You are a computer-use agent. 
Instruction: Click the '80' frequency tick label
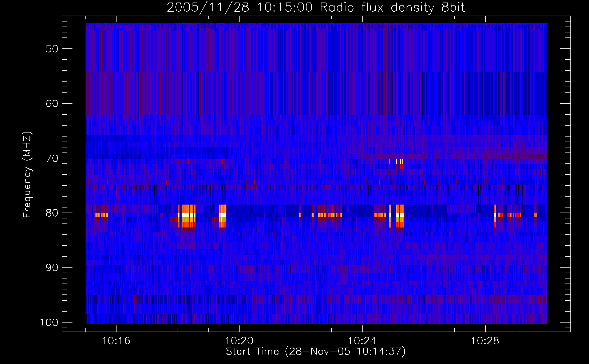coord(52,213)
